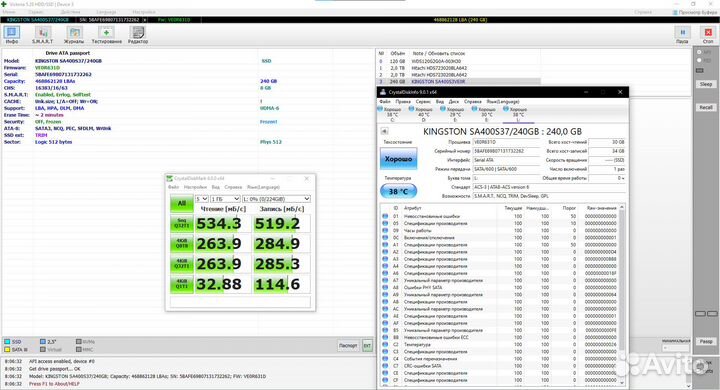720x390 pixels.
Task: Click down arrow of SMART list scrollbar
Action: pyautogui.click(x=622, y=382)
